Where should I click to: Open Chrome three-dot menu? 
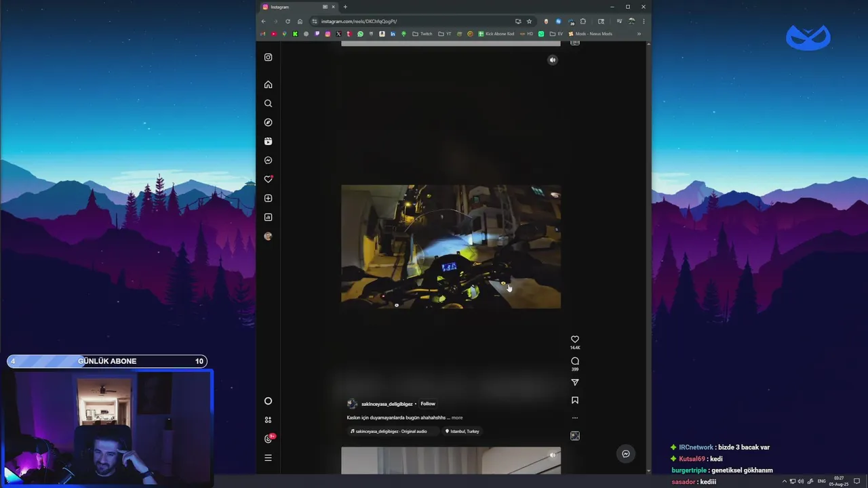pyautogui.click(x=644, y=21)
